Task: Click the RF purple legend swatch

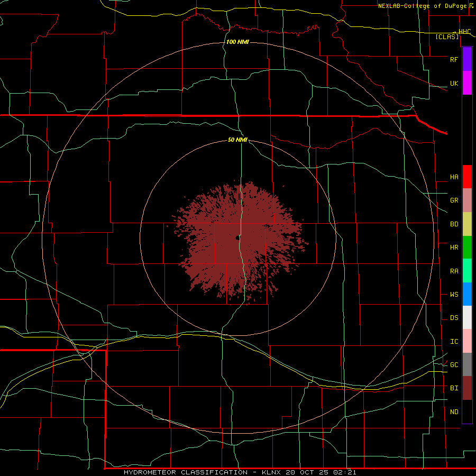Action: [467, 59]
